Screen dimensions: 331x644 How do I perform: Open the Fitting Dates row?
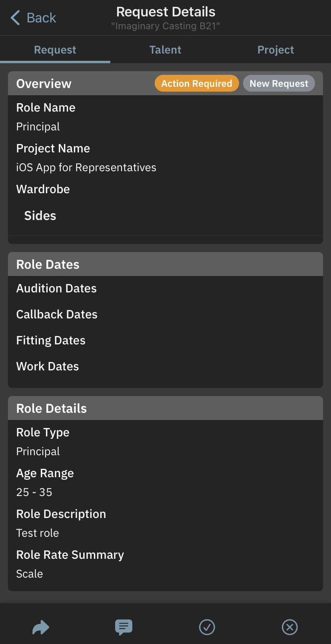point(51,340)
